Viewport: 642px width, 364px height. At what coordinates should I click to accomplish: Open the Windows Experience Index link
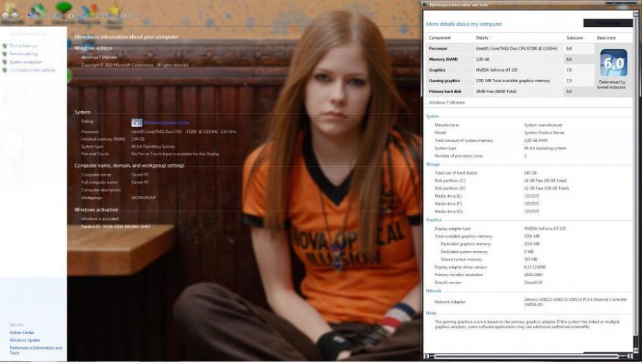[x=166, y=123]
